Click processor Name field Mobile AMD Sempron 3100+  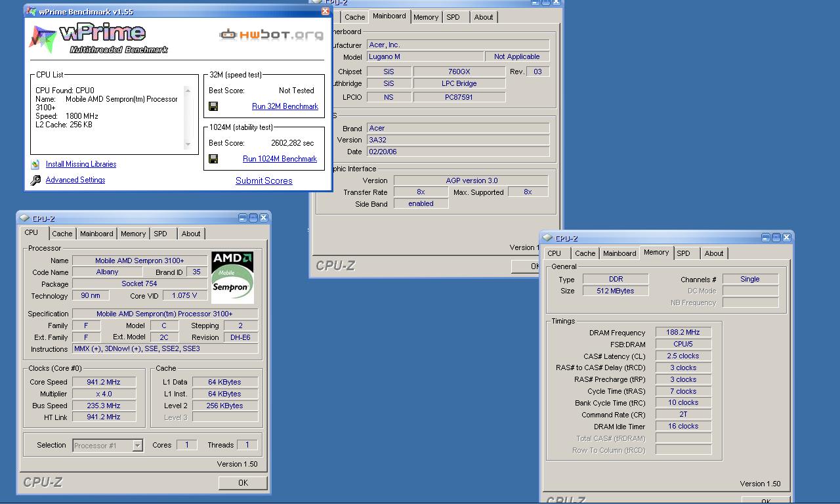click(x=140, y=261)
